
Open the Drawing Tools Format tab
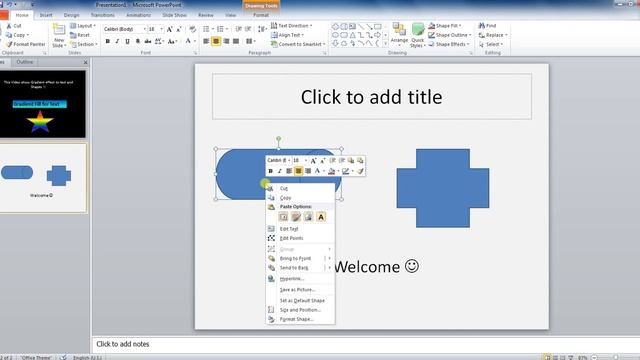point(261,15)
